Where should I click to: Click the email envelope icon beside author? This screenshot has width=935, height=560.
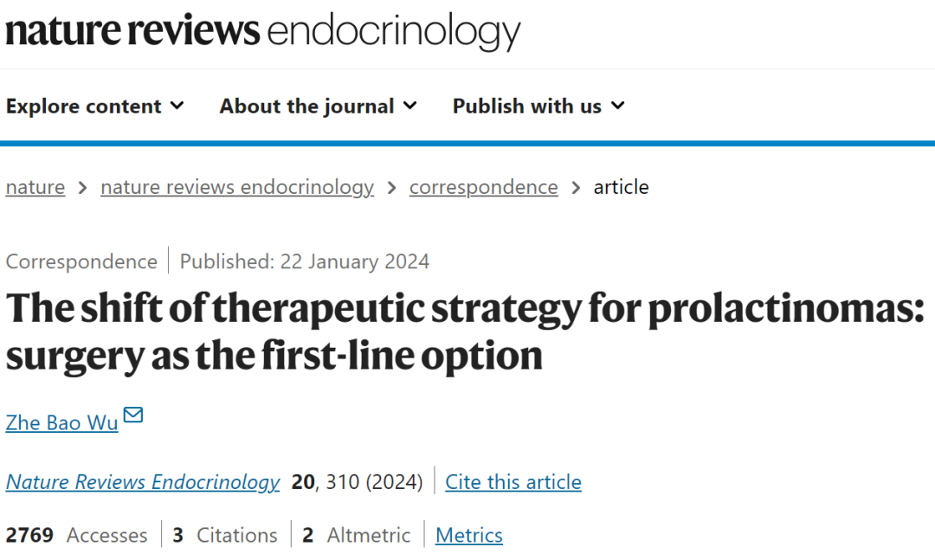(133, 415)
